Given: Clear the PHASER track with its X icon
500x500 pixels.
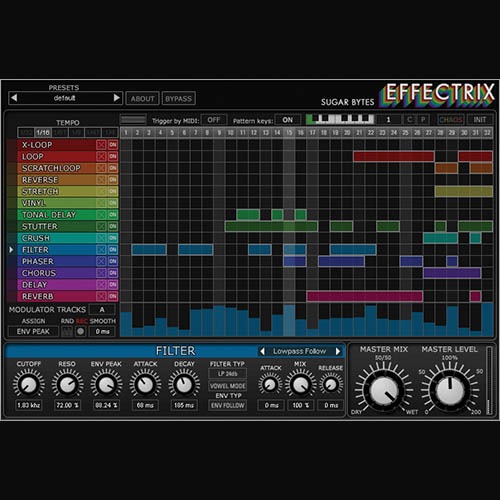Looking at the screenshot, I should tap(101, 261).
